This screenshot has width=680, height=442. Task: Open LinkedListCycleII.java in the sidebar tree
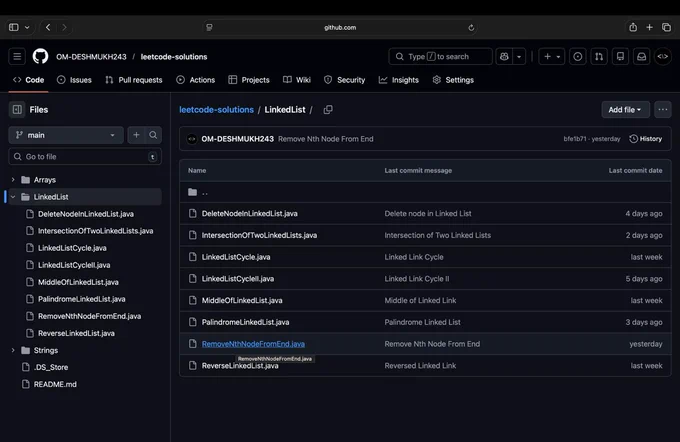74,265
